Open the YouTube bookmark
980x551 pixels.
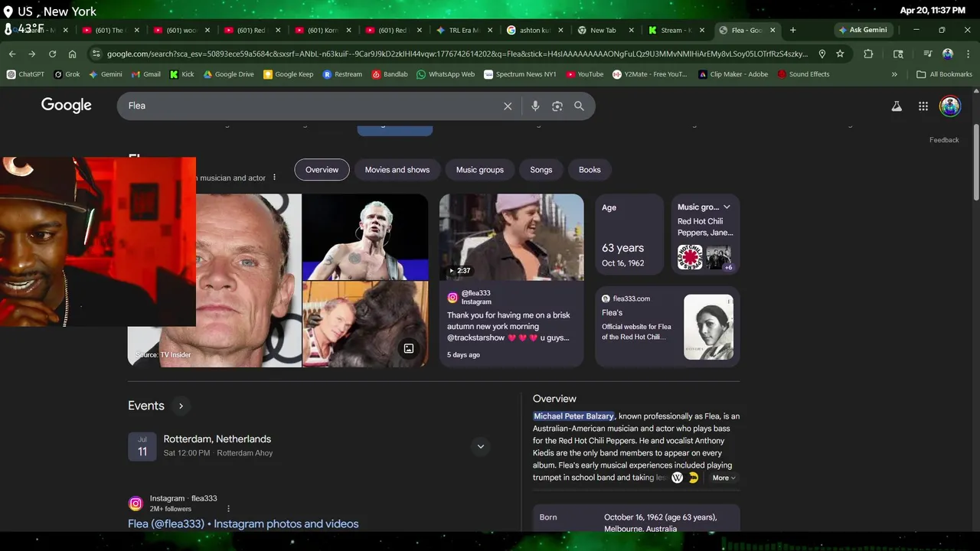tap(585, 74)
